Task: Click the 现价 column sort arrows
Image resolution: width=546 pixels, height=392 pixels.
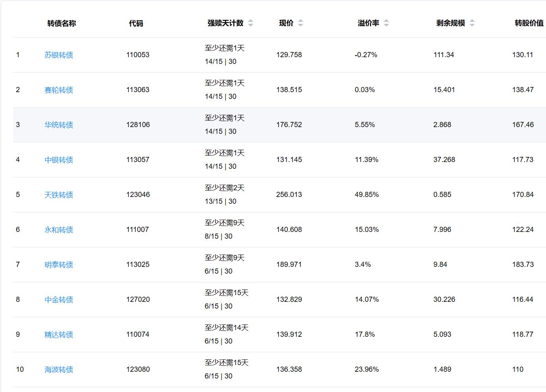Action: [x=301, y=23]
